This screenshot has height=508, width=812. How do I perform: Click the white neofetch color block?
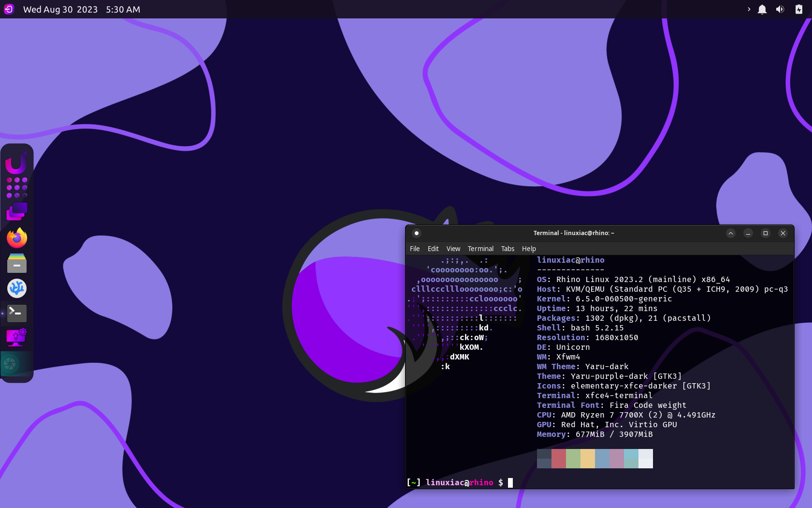point(646,459)
